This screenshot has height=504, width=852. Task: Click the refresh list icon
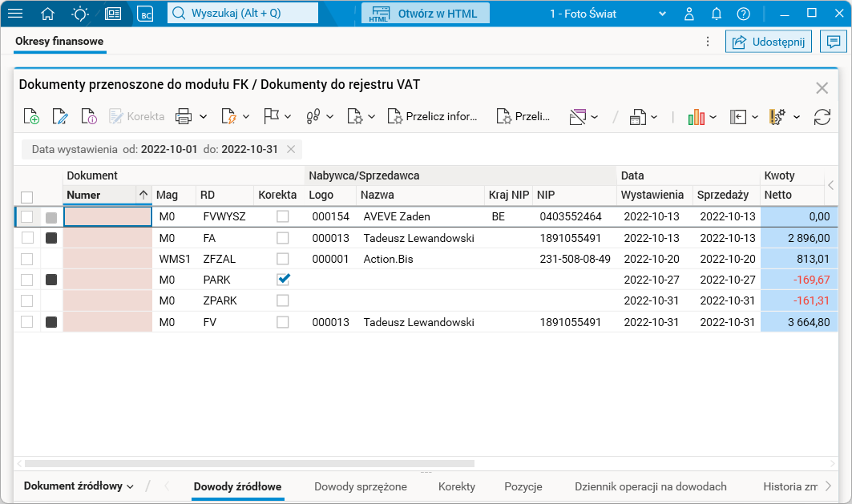point(822,117)
